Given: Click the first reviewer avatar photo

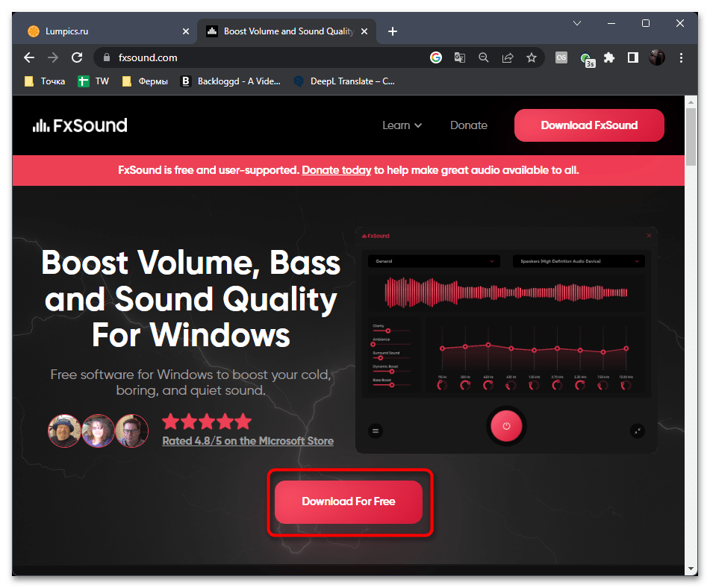Looking at the screenshot, I should 64,431.
